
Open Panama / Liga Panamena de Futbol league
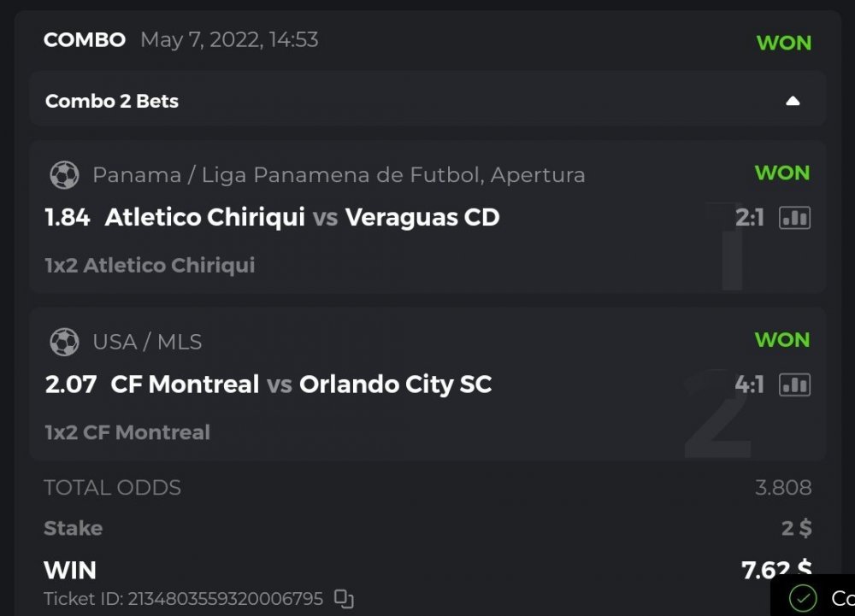pos(339,175)
